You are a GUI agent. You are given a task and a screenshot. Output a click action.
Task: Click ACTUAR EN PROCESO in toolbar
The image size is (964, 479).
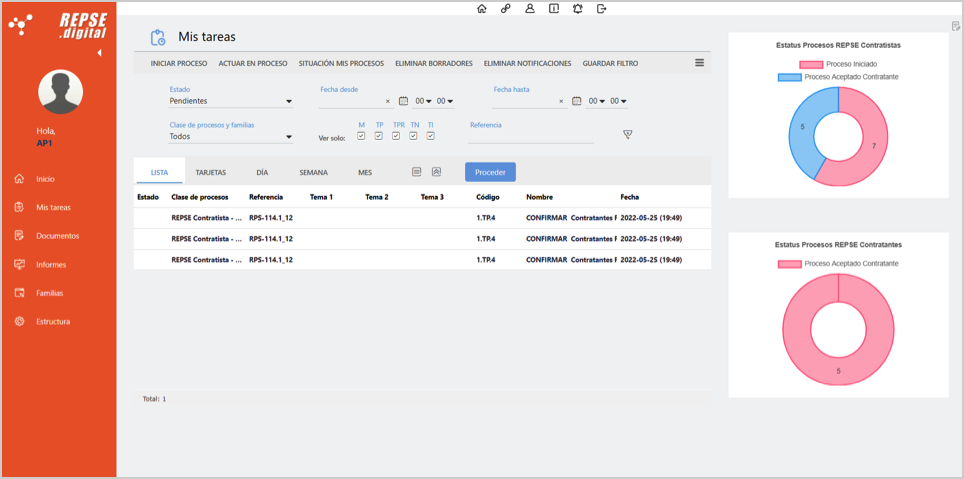click(x=253, y=63)
